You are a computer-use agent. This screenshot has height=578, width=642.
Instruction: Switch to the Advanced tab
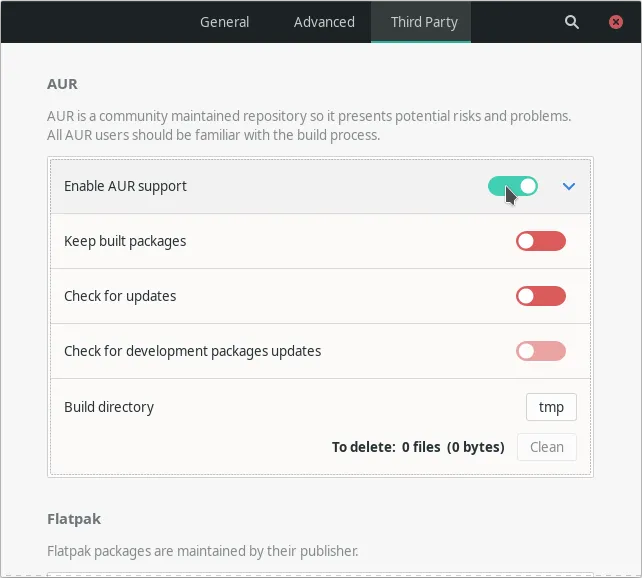[324, 22]
